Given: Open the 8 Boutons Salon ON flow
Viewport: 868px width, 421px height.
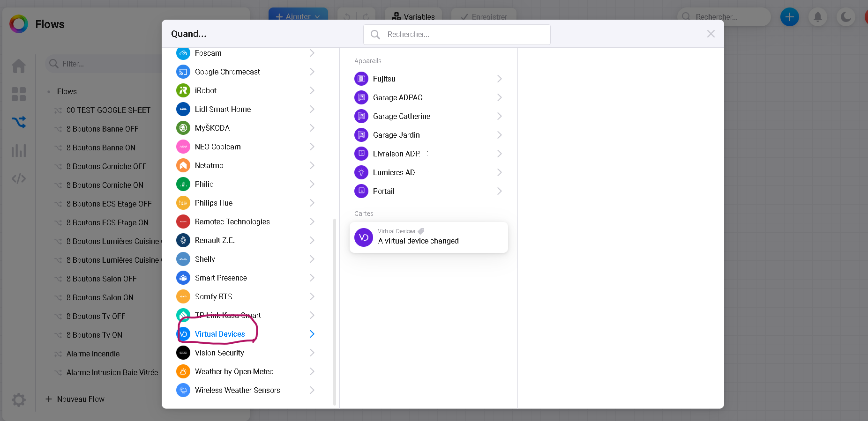Looking at the screenshot, I should 100,297.
